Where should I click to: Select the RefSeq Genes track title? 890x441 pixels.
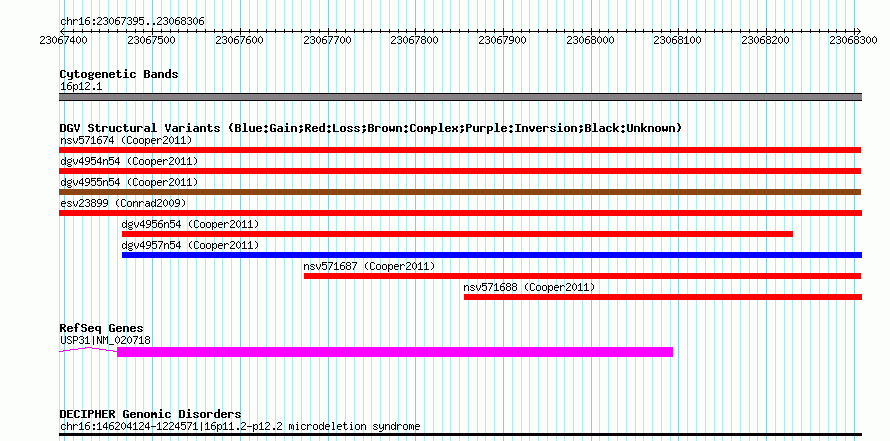pyautogui.click(x=102, y=328)
